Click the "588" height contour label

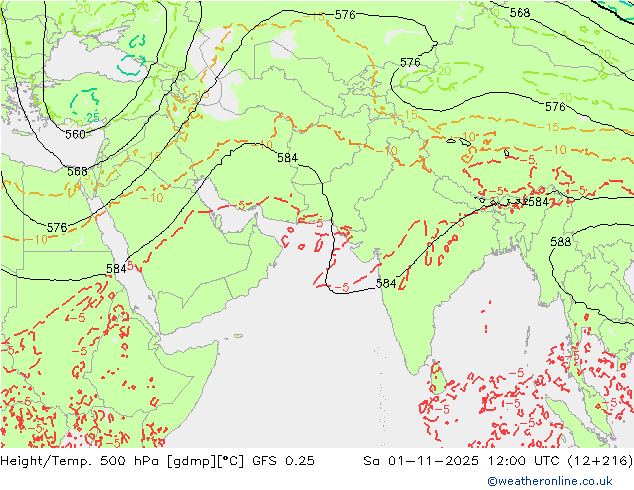click(x=560, y=242)
